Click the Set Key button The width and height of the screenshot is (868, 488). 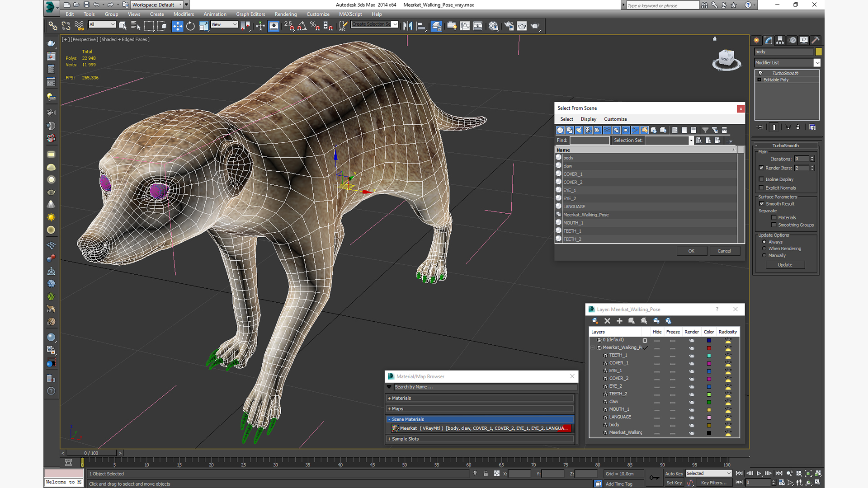(674, 483)
